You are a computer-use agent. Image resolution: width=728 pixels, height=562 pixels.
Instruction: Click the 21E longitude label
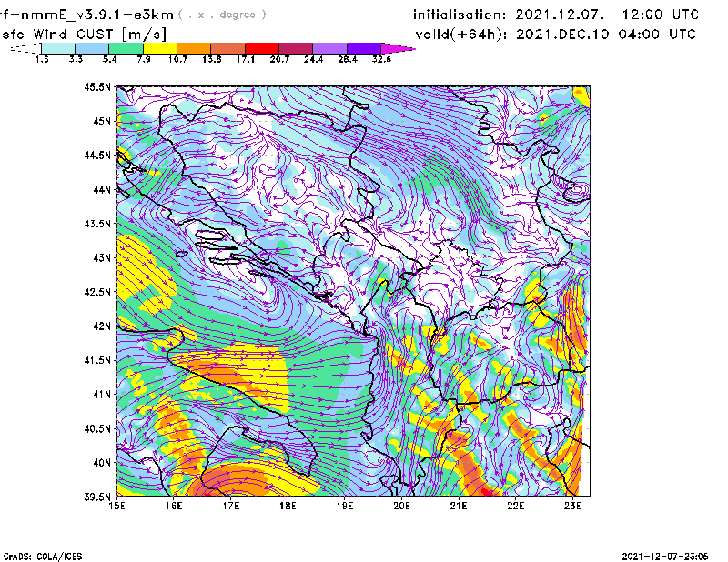459,506
